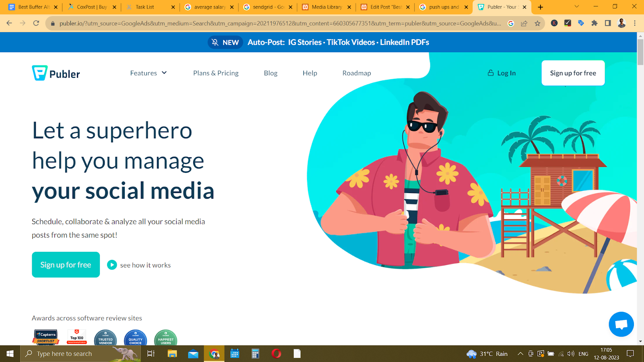Open the Chrome three-dot menu
Viewport: 644px width, 362px height.
pos(635,23)
